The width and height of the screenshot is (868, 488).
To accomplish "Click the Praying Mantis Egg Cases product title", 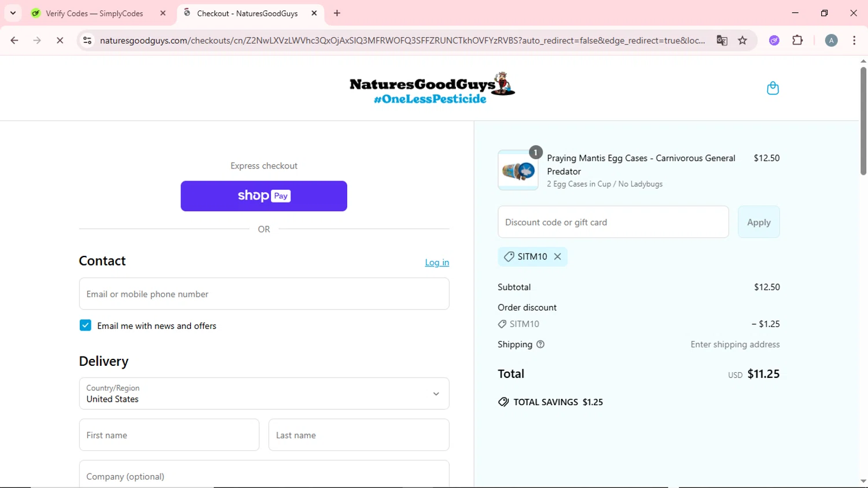I will (x=641, y=164).
